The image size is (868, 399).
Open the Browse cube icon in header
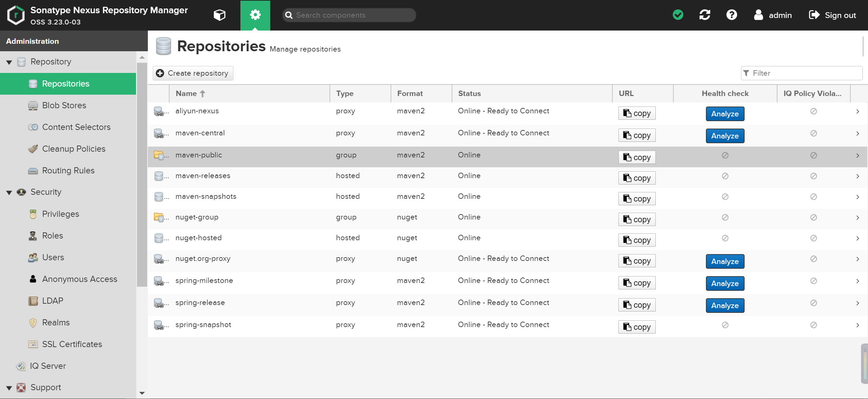tap(219, 15)
